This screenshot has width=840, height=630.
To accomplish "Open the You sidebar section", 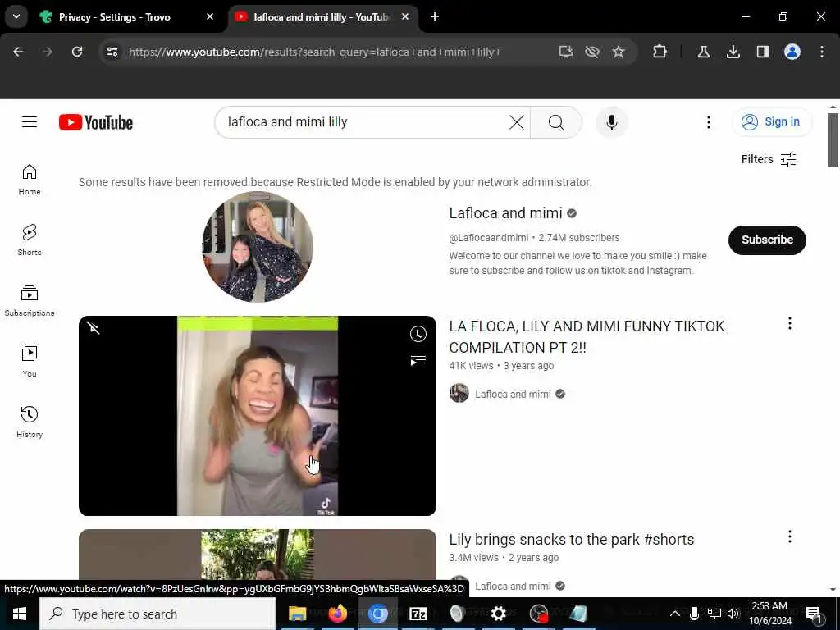I will (x=30, y=362).
